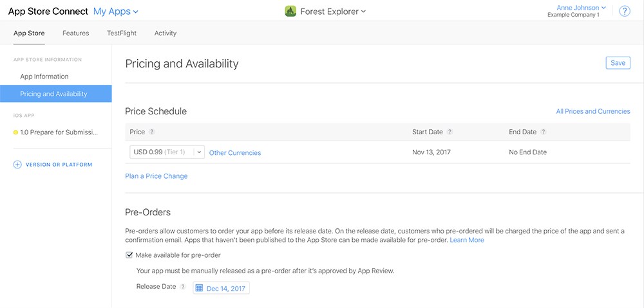Click the End Date help icon

(544, 132)
